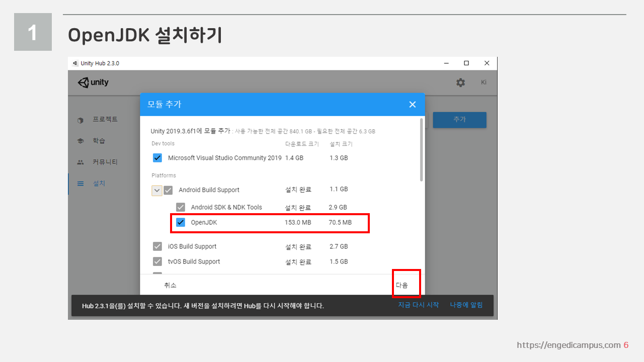
Task: Maximize the Unity Hub window
Action: tap(466, 63)
